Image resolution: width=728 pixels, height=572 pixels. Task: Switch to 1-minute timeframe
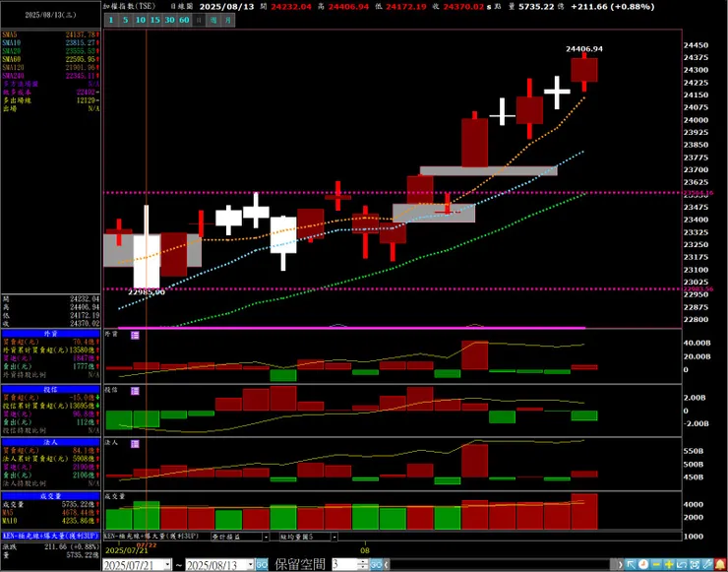[x=111, y=20]
